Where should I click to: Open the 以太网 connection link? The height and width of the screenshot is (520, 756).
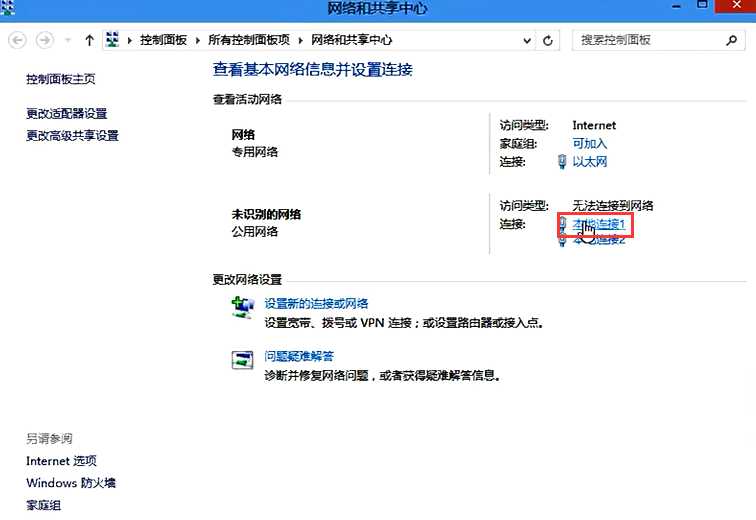[590, 161]
